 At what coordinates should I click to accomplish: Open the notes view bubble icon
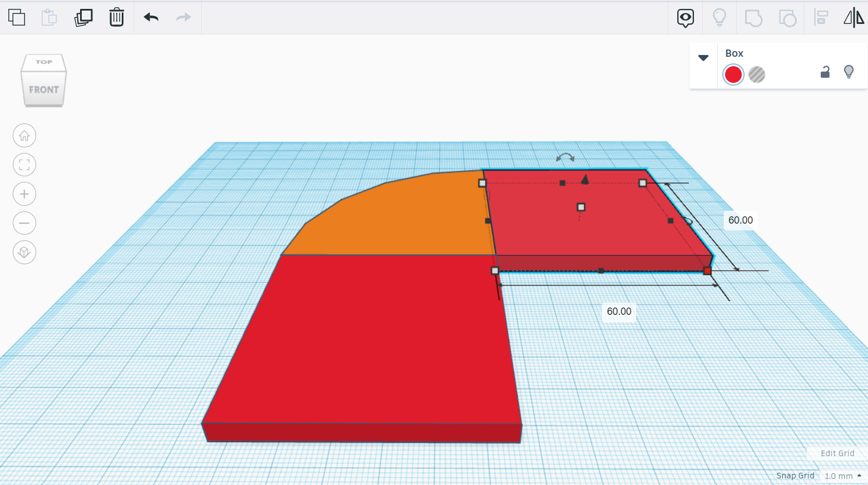[x=686, y=18]
